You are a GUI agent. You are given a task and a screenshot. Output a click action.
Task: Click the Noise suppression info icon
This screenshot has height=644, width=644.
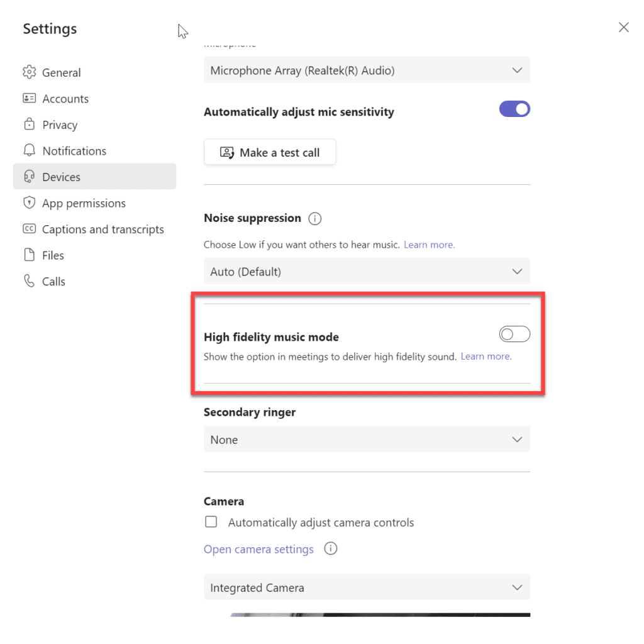[314, 218]
